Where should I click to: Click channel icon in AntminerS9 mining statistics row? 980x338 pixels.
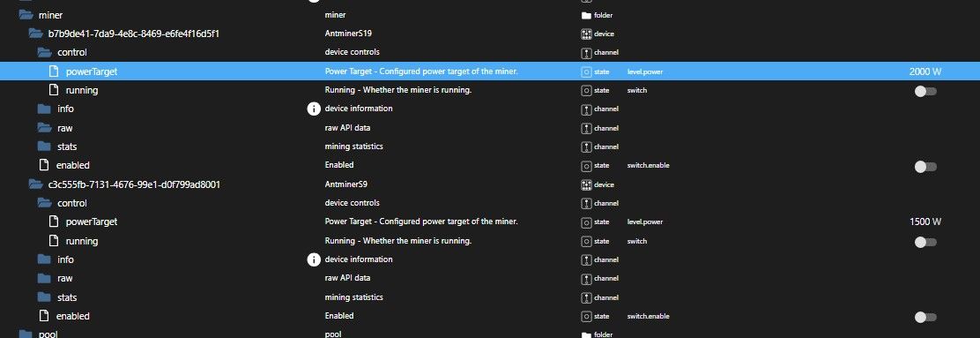tap(586, 297)
